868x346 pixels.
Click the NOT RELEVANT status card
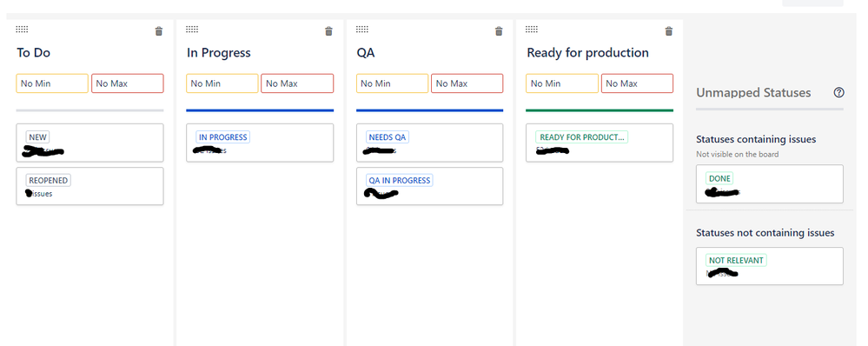[770, 266]
